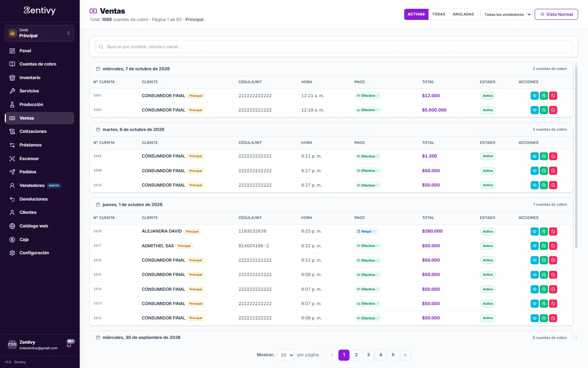The width and height of the screenshot is (588, 368).
Task: View details of sale 1635
Action: [x=534, y=275]
